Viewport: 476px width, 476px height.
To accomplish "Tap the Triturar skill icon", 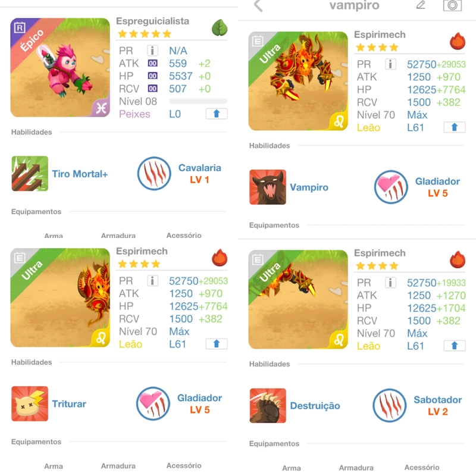I will (x=30, y=403).
